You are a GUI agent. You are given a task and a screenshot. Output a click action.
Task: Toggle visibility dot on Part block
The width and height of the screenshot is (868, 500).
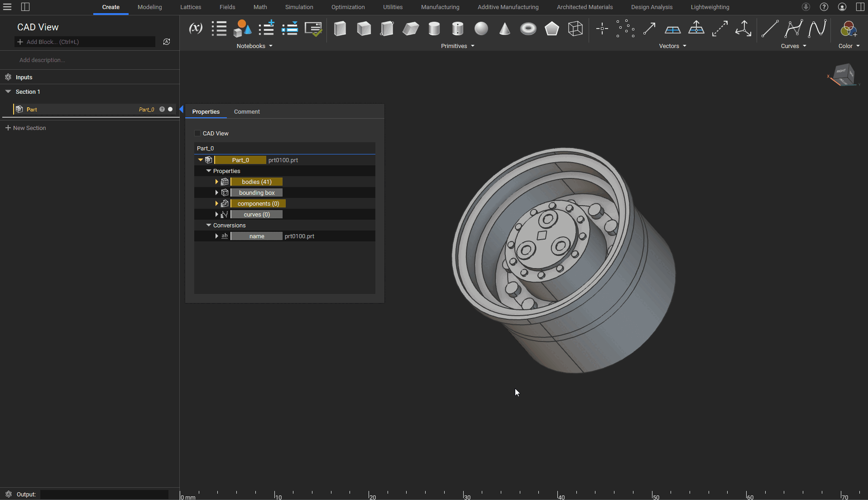(x=170, y=110)
